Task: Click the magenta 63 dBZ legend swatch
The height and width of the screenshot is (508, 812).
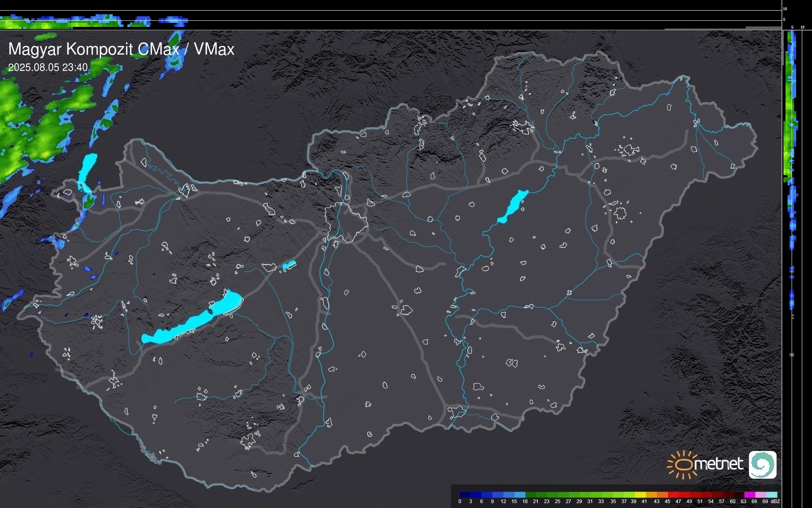Action: 749,495
